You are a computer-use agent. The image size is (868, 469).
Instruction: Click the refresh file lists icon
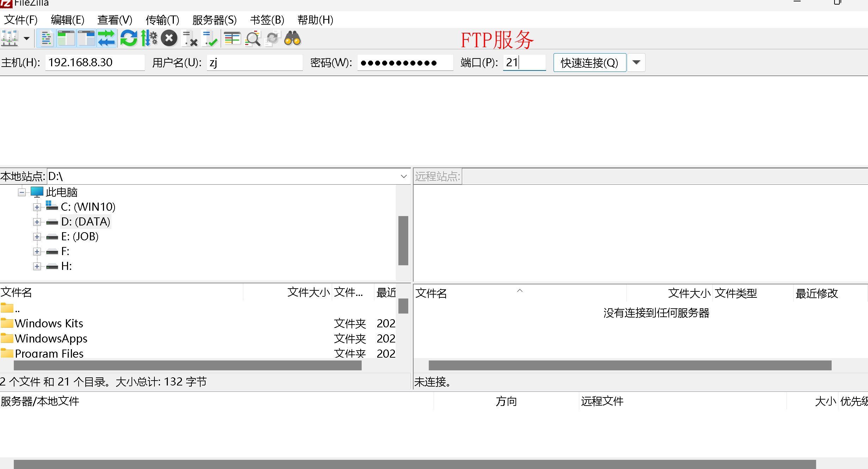(129, 38)
